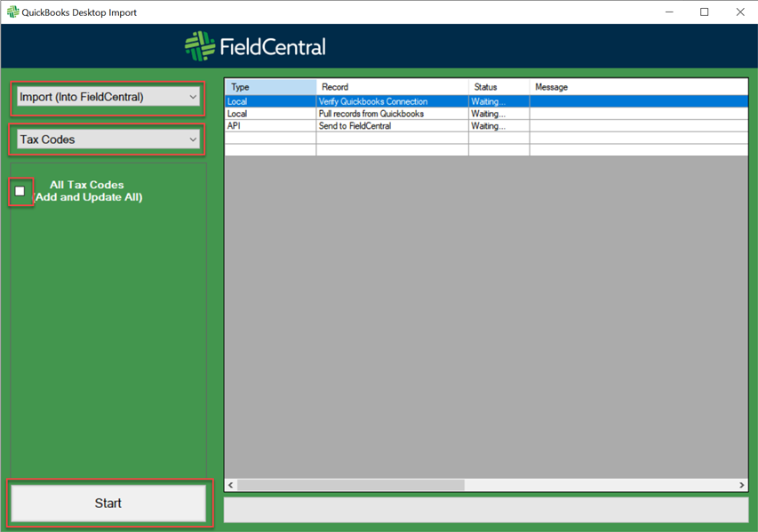Select the Verify Quickbooks Connection row
Image resolution: width=758 pixels, height=532 pixels.
click(486, 101)
